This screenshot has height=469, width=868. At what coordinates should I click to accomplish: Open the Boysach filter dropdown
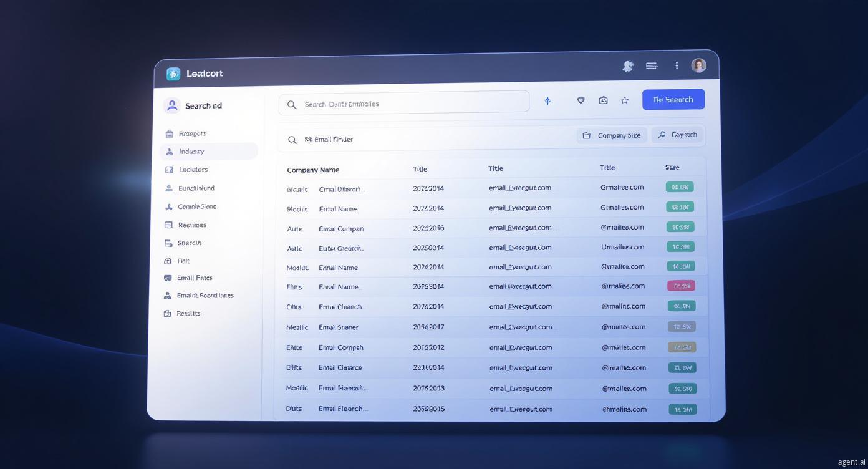(677, 135)
